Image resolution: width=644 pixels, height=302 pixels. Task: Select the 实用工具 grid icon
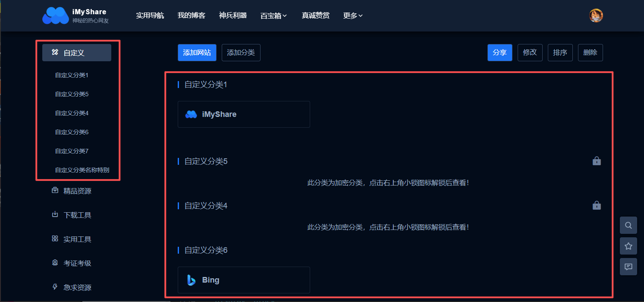coord(55,239)
